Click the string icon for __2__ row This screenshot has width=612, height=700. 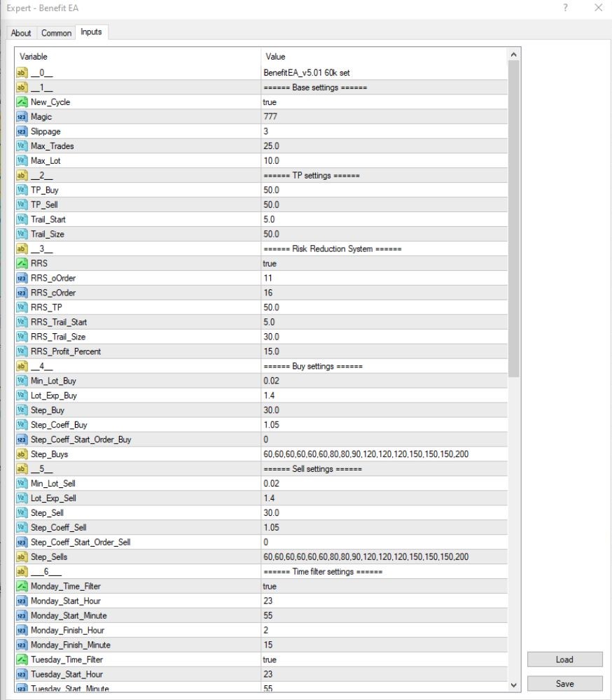click(x=22, y=176)
